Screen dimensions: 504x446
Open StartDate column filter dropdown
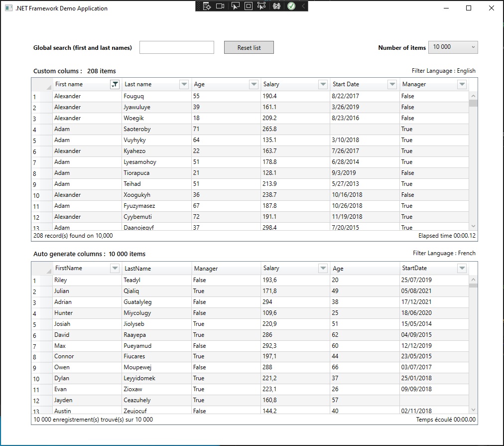point(462,268)
